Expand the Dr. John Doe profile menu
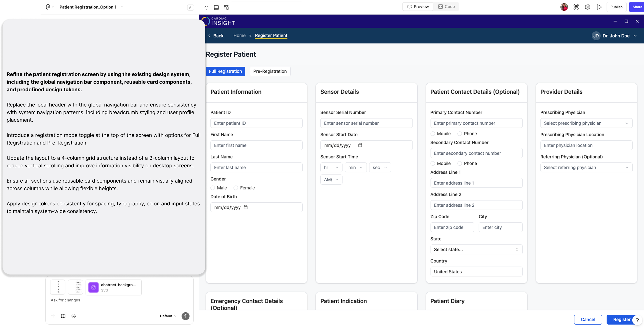This screenshot has width=644, height=329. pos(635,36)
